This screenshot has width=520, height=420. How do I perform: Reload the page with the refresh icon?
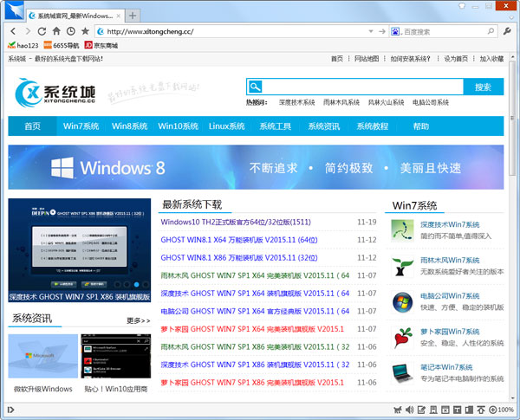(x=42, y=31)
